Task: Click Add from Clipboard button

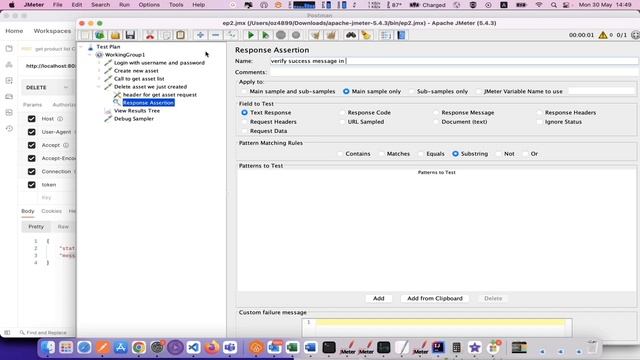Action: click(x=435, y=298)
